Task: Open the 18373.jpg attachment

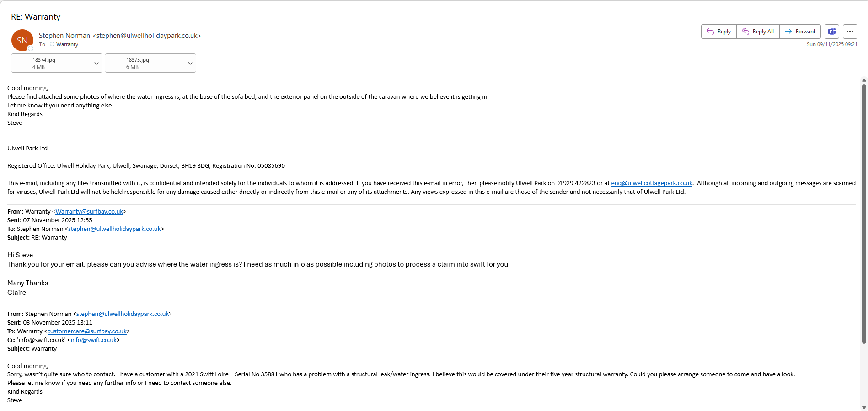Action: coord(144,64)
